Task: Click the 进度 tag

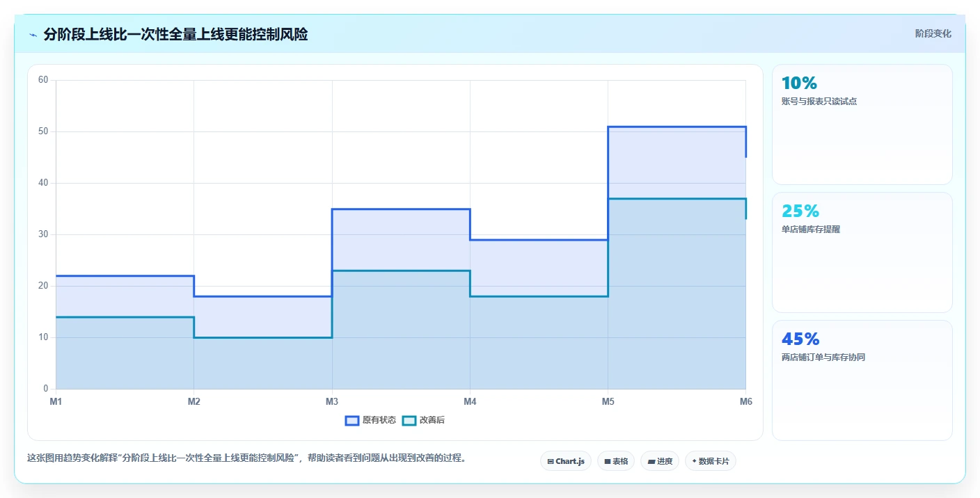Action: [x=660, y=461]
